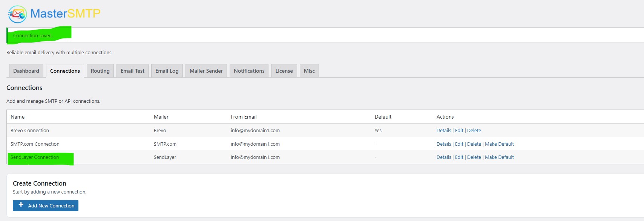Switch to the Routing tab
The width and height of the screenshot is (644, 221).
coord(100,71)
